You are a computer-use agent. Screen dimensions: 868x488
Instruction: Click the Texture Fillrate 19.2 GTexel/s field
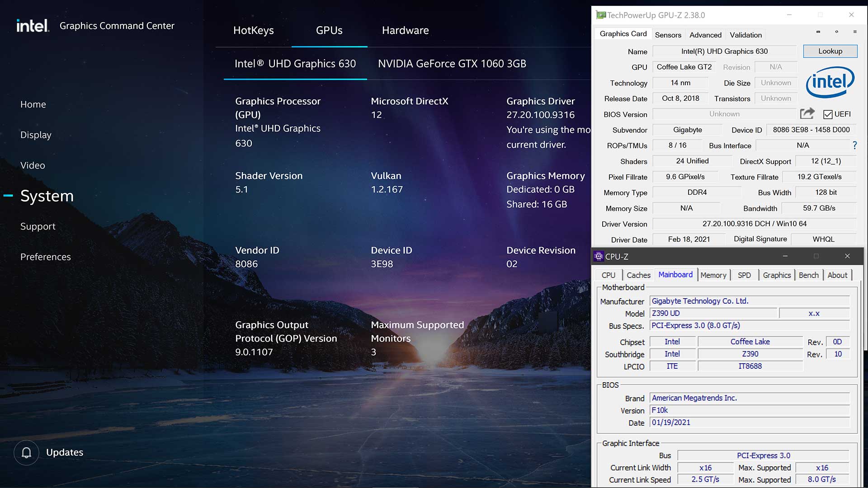[x=819, y=177]
